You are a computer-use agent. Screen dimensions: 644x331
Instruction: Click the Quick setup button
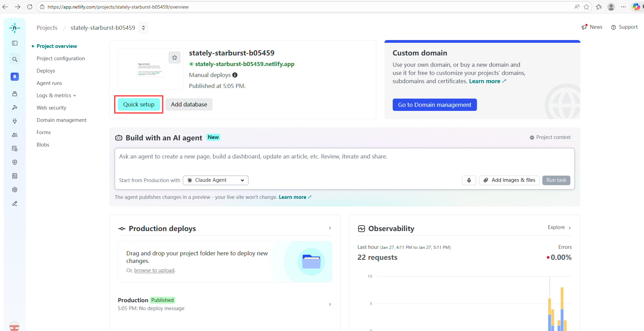(139, 104)
